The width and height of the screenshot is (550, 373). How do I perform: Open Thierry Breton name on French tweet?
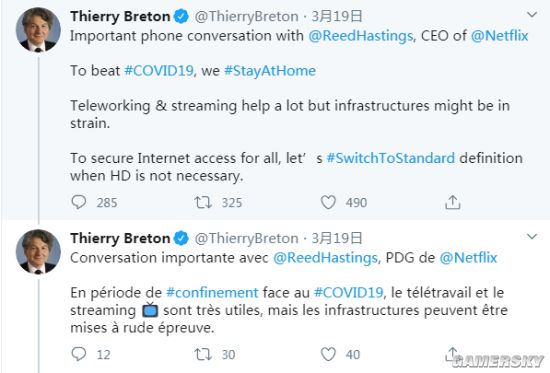120,238
